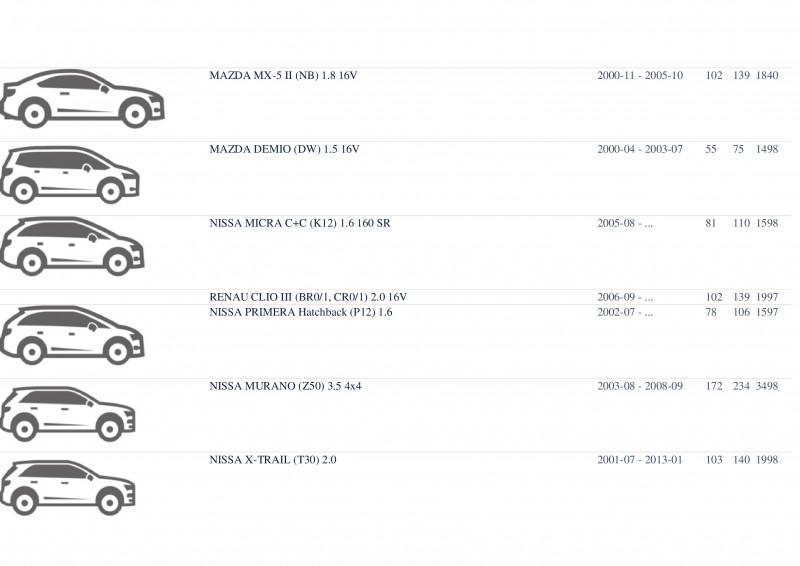Click date range 2000-04 - 2003-07
The width and height of the screenshot is (800, 566).
[640, 150]
